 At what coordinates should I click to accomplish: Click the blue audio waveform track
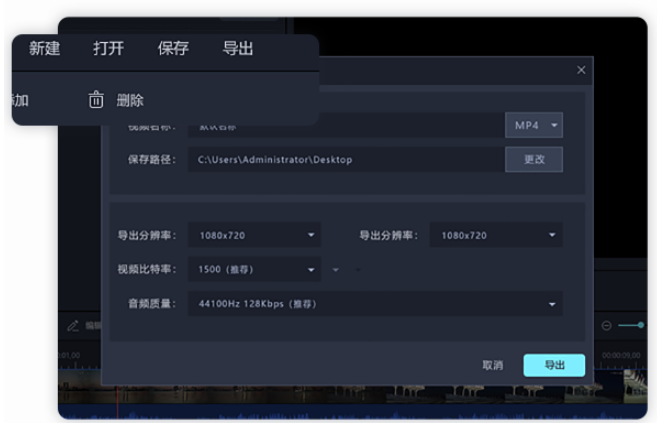(x=352, y=411)
